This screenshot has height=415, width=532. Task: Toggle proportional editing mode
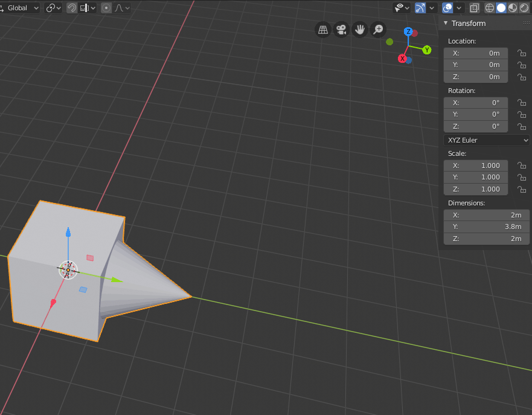(106, 8)
